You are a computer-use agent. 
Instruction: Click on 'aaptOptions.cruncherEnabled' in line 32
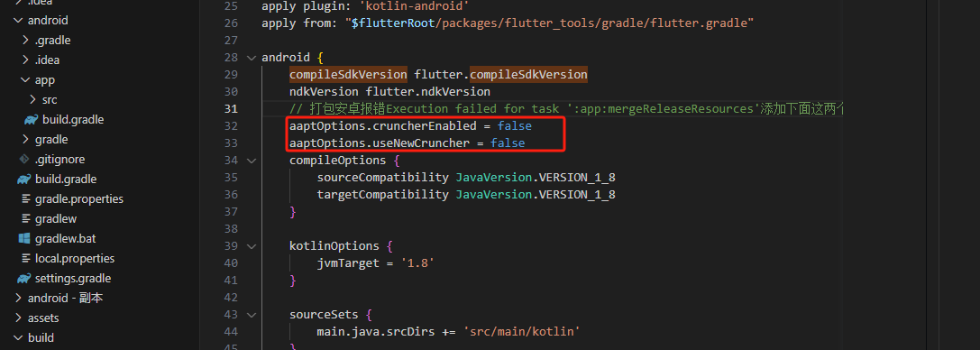point(382,126)
